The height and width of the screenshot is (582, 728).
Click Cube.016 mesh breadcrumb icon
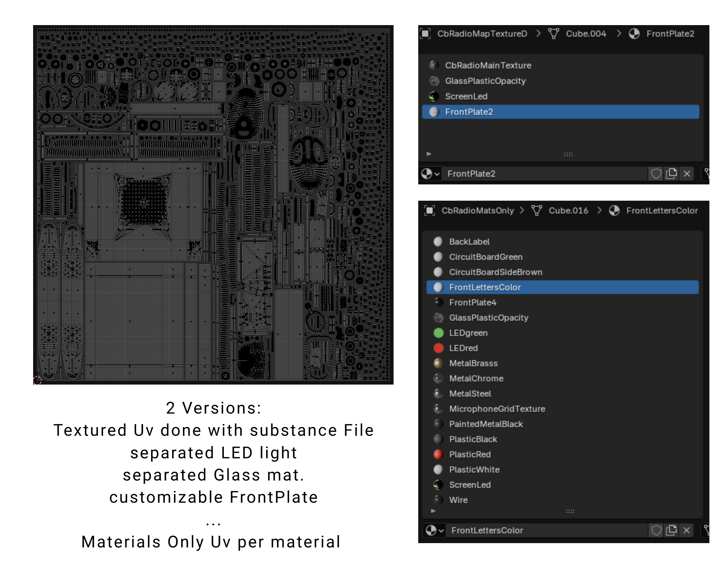[536, 211]
